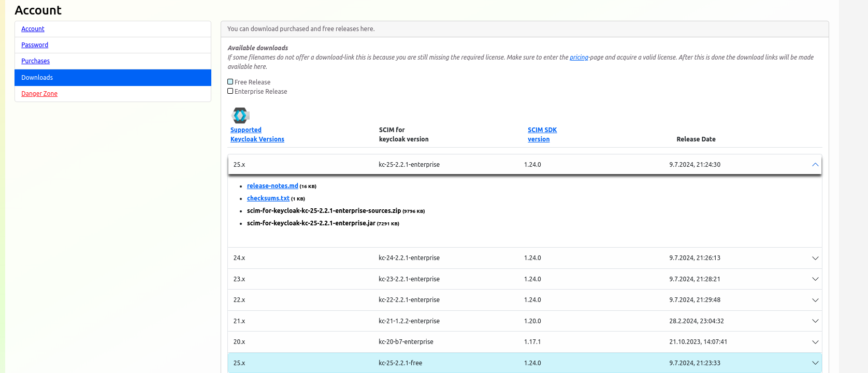The width and height of the screenshot is (868, 373).
Task: Follow the pricing page link
Action: tap(578, 58)
